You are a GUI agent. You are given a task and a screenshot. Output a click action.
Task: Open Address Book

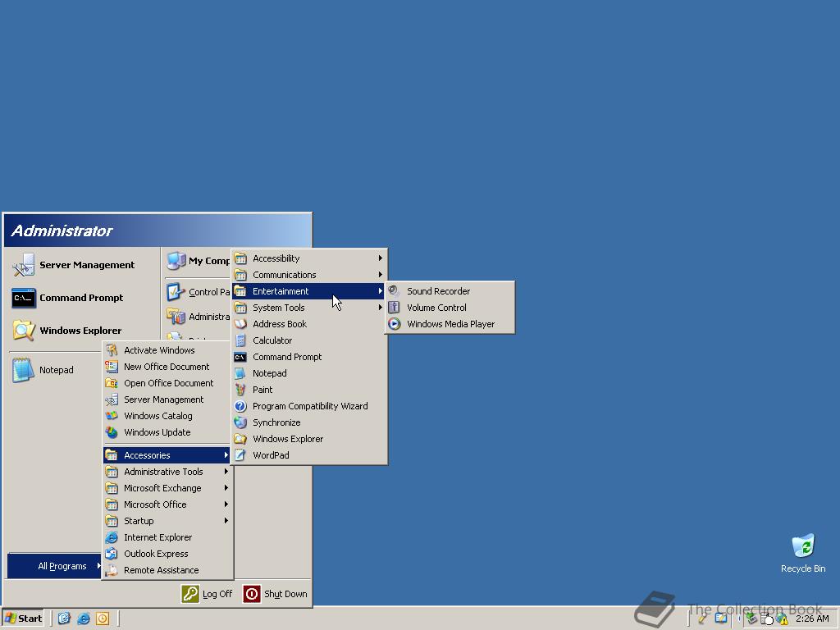click(279, 324)
